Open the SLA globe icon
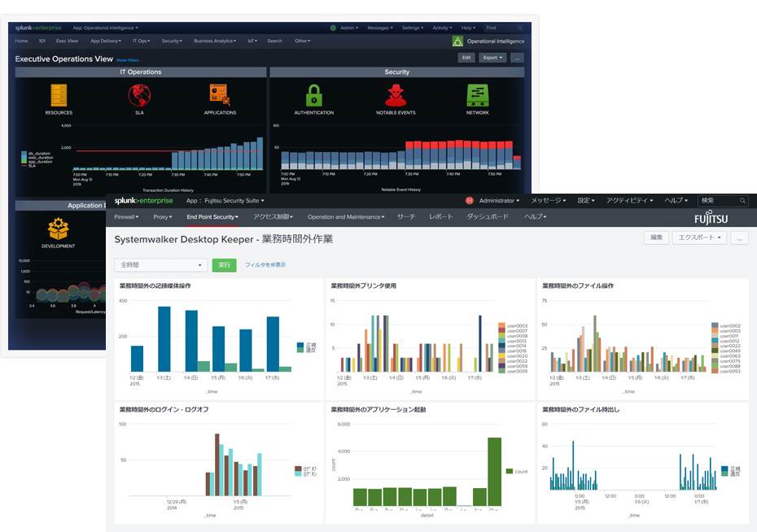Image resolution: width=757 pixels, height=532 pixels. coord(139,95)
